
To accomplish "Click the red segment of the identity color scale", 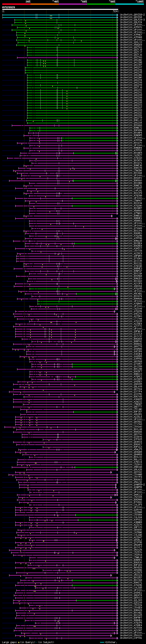I will tap(16, 4).
